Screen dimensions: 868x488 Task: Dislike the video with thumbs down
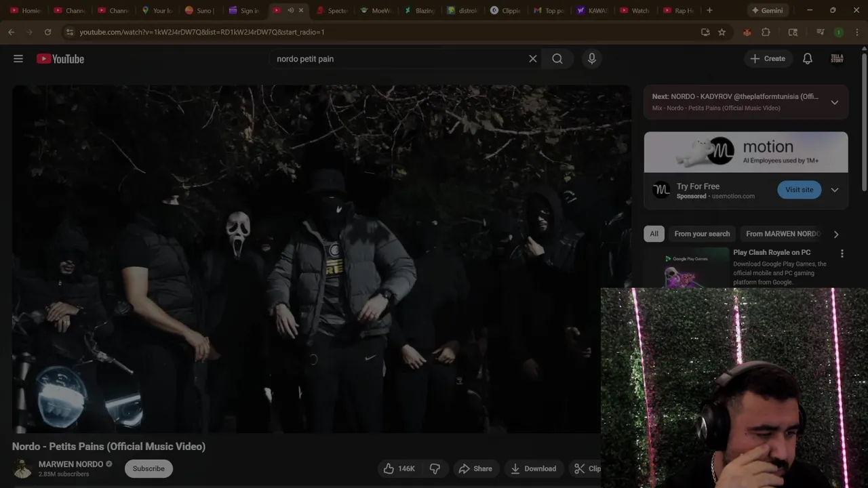click(x=435, y=468)
